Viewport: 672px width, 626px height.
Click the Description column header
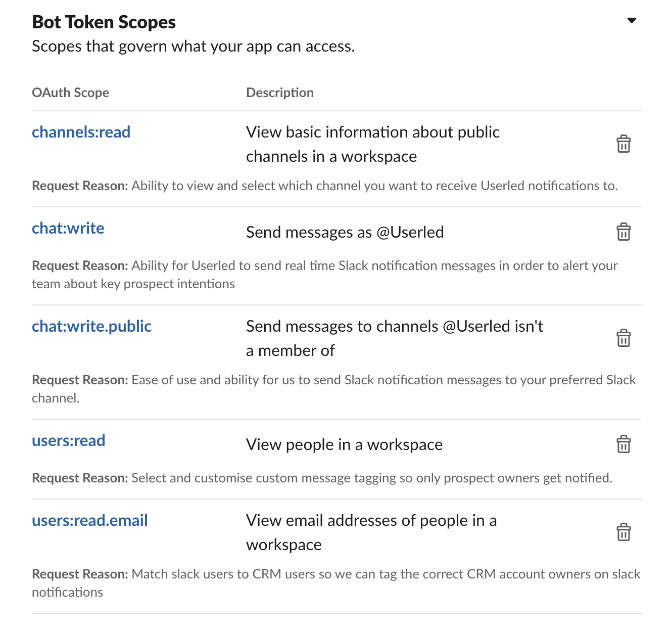279,93
